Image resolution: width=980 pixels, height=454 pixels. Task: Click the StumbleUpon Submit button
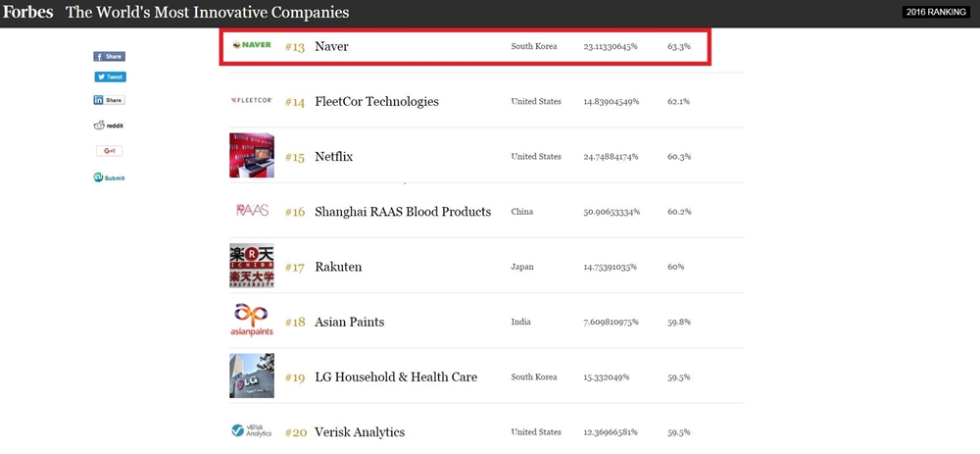click(x=109, y=177)
